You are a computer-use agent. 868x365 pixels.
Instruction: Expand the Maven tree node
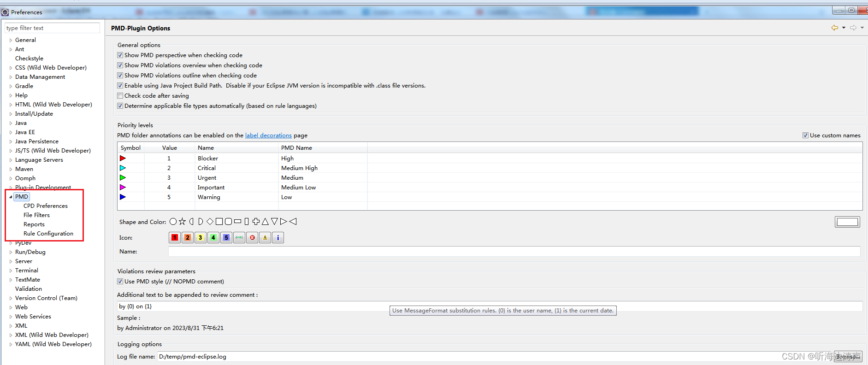point(11,169)
